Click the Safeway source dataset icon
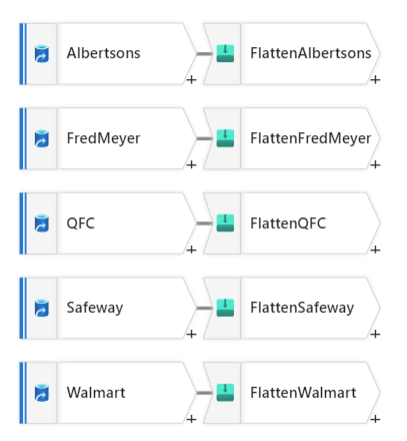 tap(42, 308)
